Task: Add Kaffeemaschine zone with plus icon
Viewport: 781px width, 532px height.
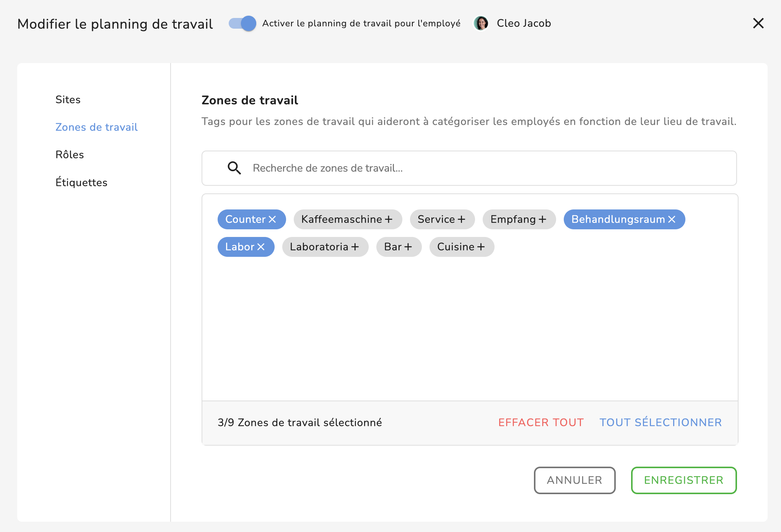Action: [389, 219]
